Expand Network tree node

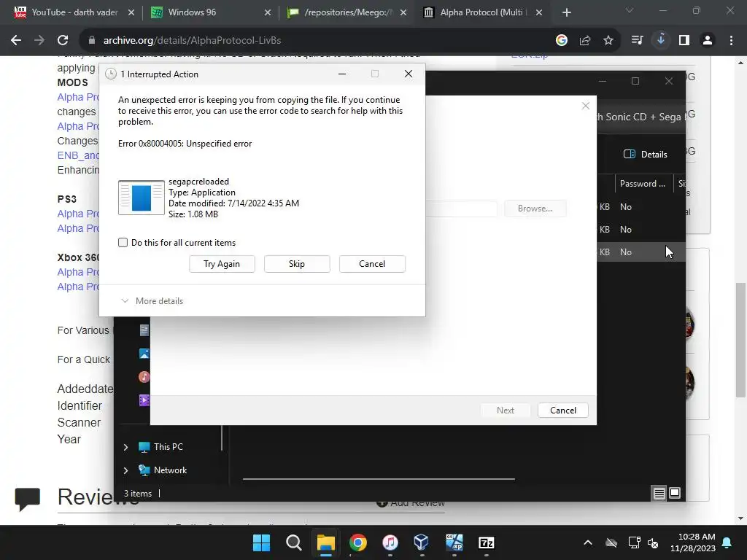[125, 470]
